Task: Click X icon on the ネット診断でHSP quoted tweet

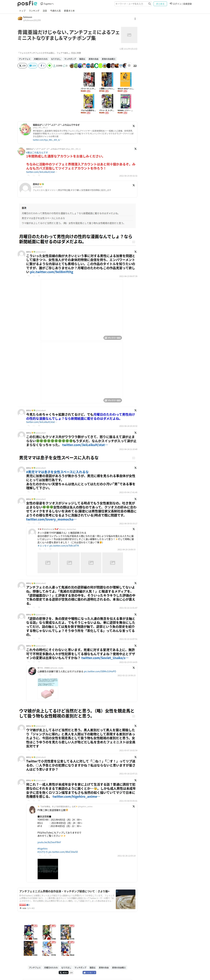Action: point(133,529)
